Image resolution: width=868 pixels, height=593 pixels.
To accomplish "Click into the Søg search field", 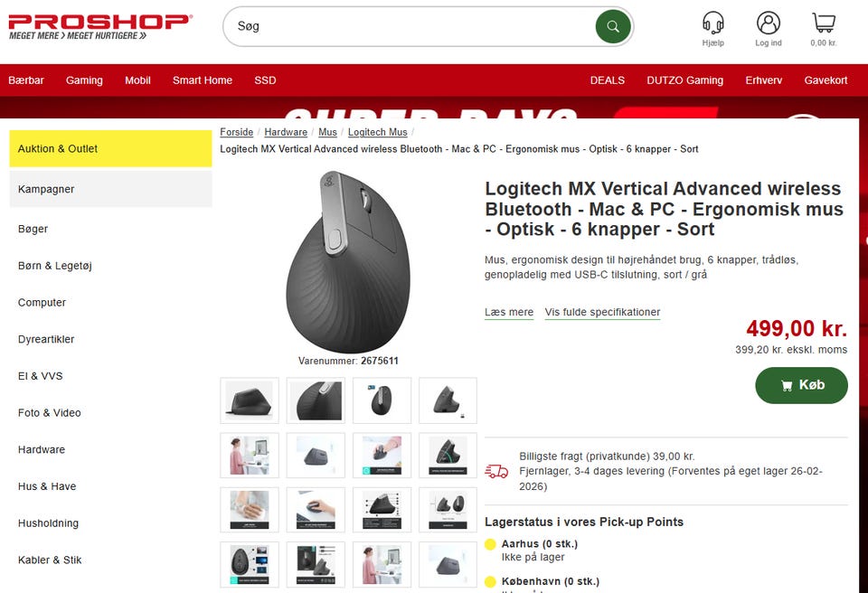I will [x=410, y=26].
